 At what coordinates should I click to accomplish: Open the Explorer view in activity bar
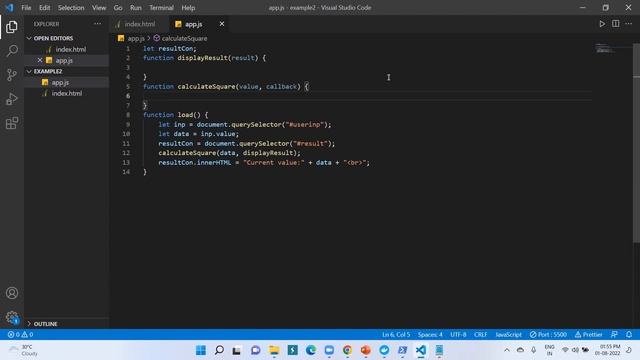(x=11, y=27)
